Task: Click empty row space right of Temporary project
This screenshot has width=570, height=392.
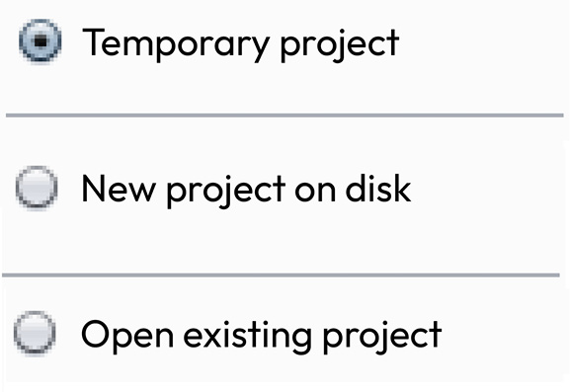Action: 483,43
